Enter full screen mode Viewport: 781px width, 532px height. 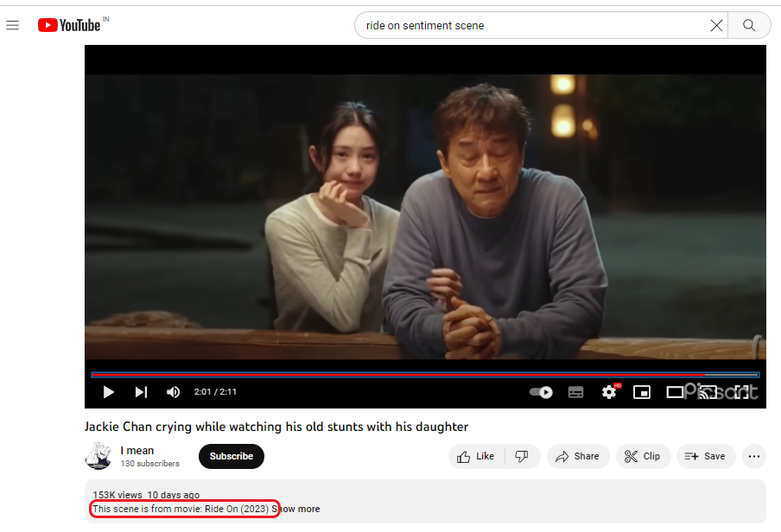click(x=741, y=392)
